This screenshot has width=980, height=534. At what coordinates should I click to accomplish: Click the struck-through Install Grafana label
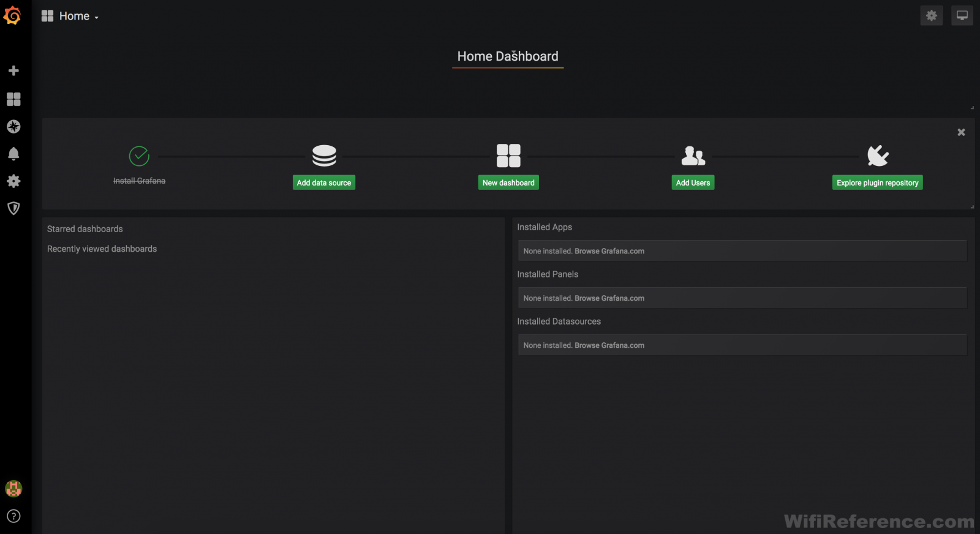click(x=139, y=181)
